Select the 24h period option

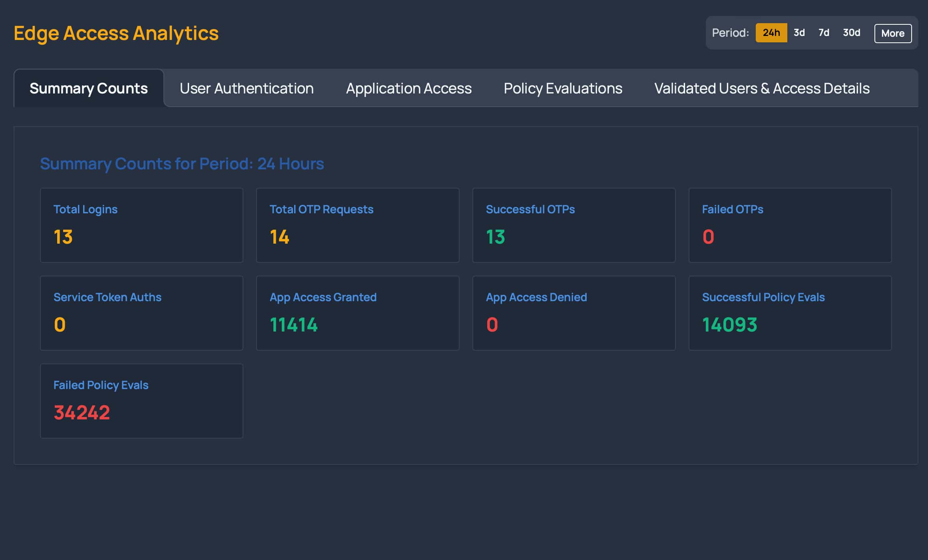pos(771,33)
